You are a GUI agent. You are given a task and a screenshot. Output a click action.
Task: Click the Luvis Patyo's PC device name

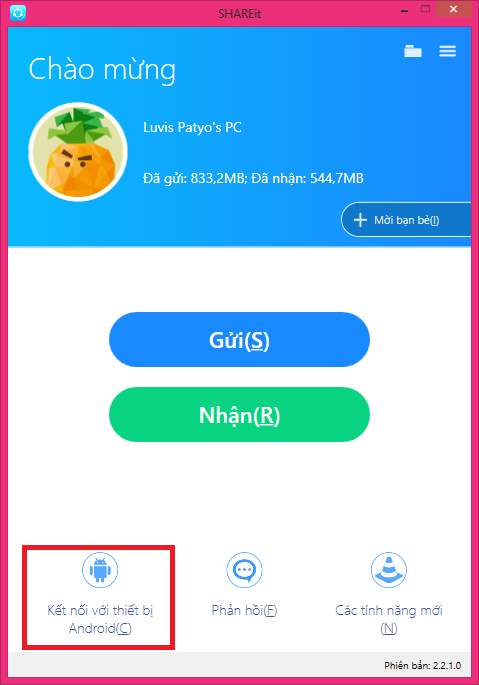point(192,128)
